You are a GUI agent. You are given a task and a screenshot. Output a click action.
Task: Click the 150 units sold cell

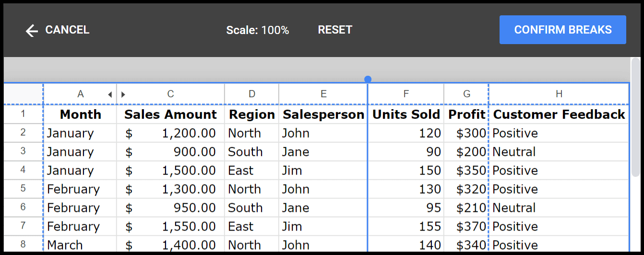click(x=406, y=170)
